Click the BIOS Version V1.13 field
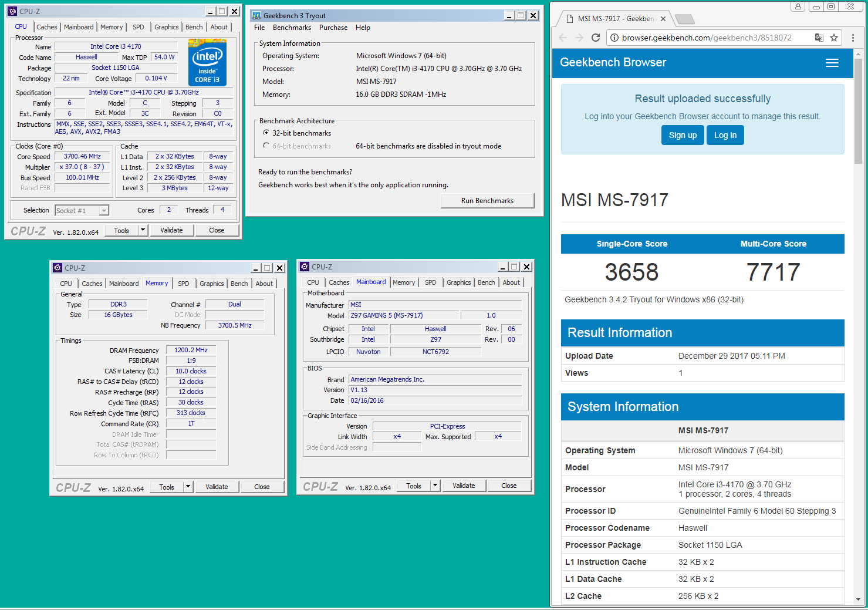 [x=435, y=390]
